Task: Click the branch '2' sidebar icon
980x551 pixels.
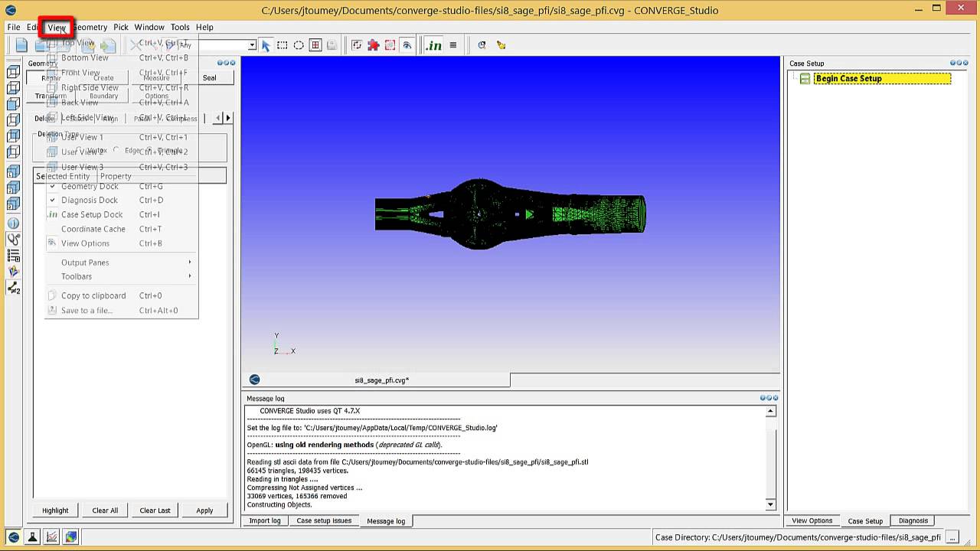Action: 13,288
